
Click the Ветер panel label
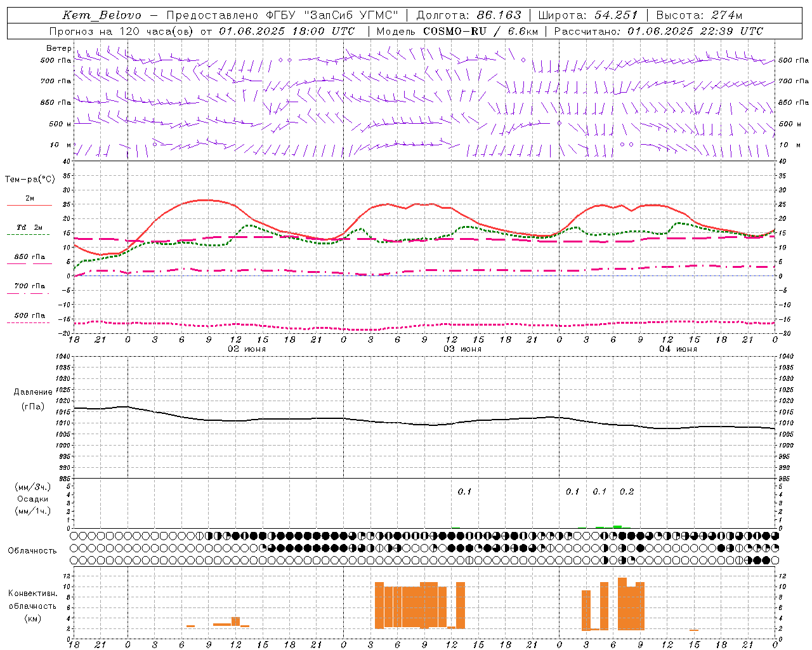[58, 48]
